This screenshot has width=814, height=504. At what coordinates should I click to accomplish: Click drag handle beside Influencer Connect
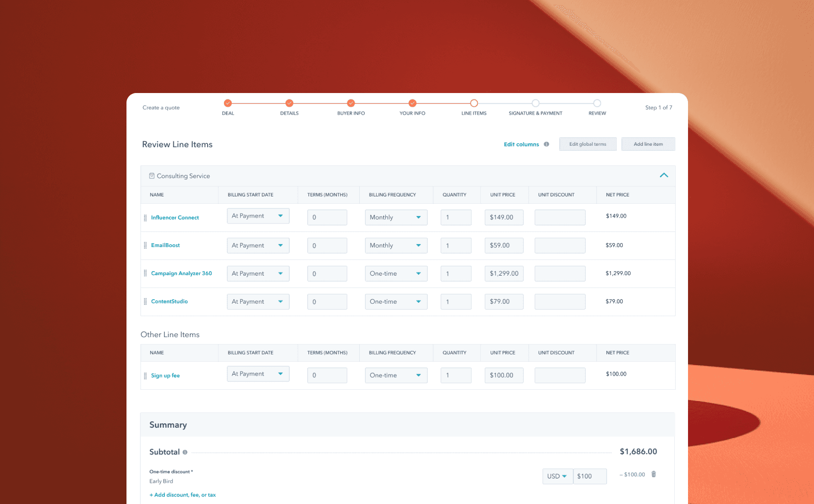tap(145, 218)
